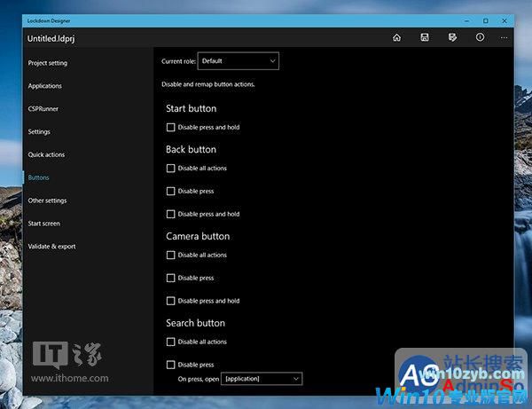Select Applications in the sidebar

point(44,86)
